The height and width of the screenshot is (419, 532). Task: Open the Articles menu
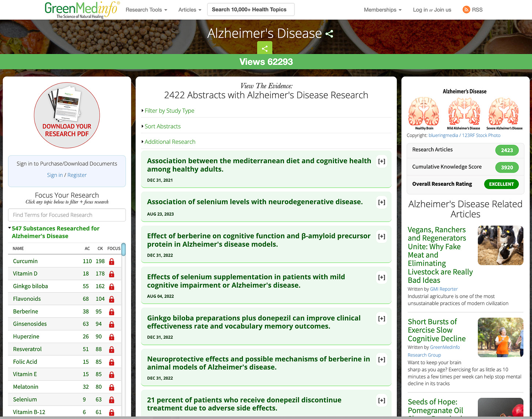coord(190,10)
